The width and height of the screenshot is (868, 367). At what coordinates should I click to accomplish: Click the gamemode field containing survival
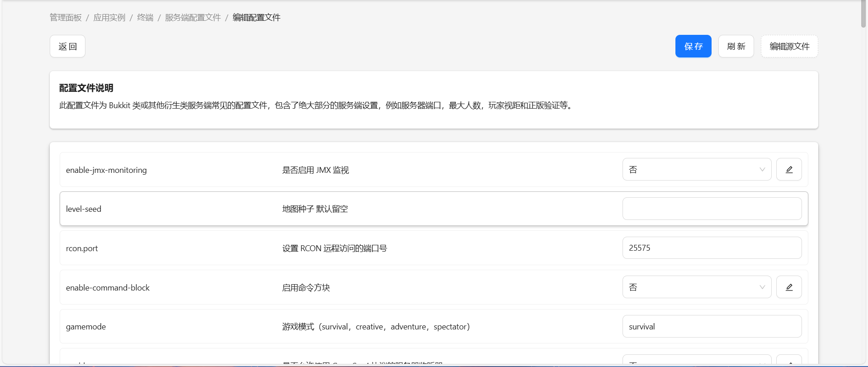point(712,326)
